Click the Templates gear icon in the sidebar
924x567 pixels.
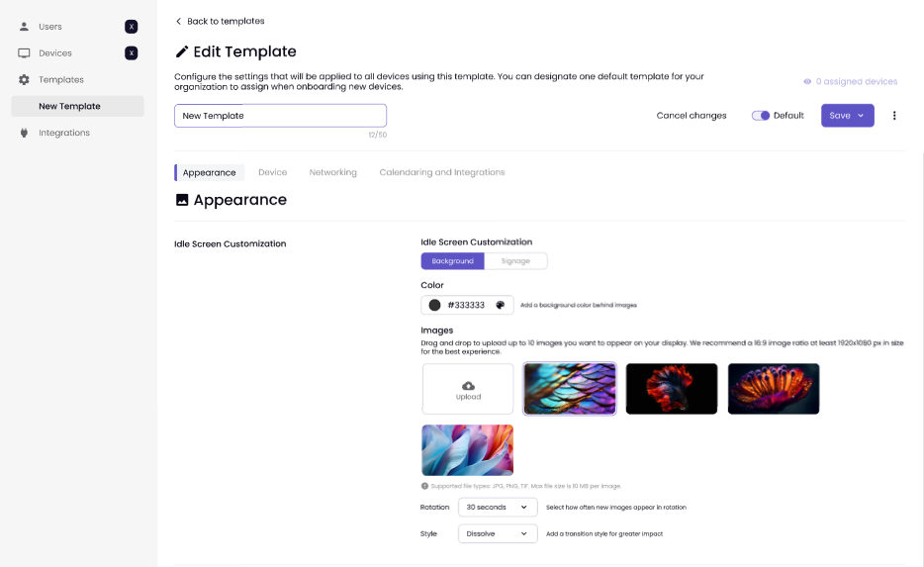pos(24,79)
